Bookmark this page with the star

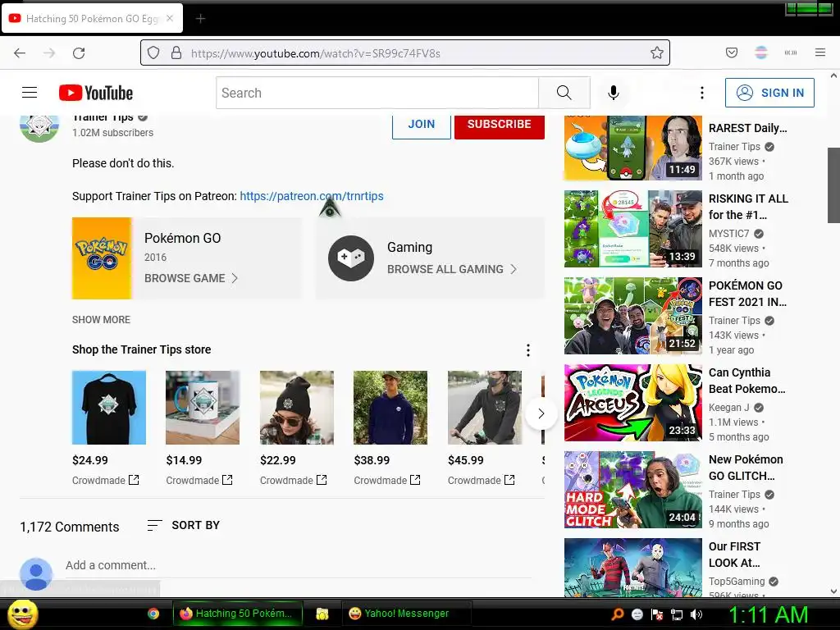pos(657,52)
